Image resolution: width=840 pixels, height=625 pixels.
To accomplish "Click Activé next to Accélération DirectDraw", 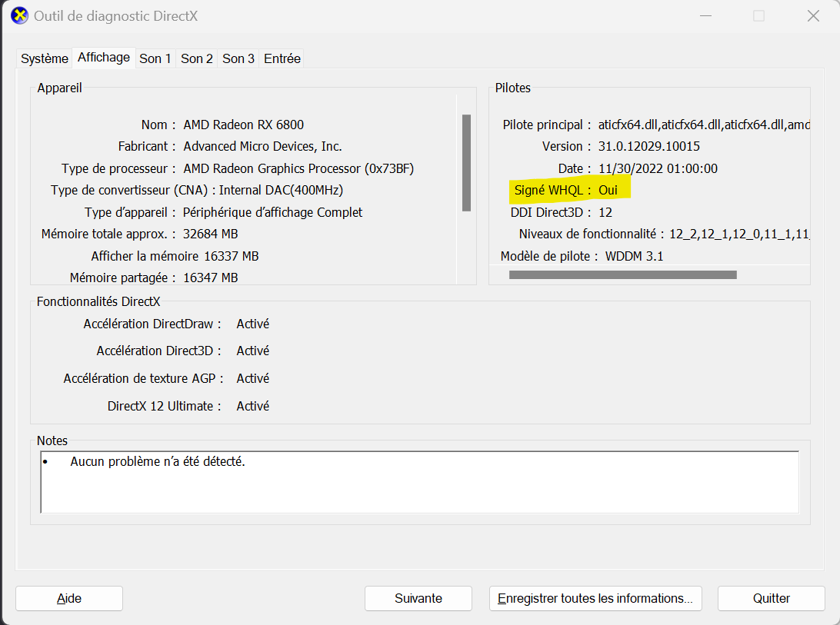I will click(x=253, y=324).
